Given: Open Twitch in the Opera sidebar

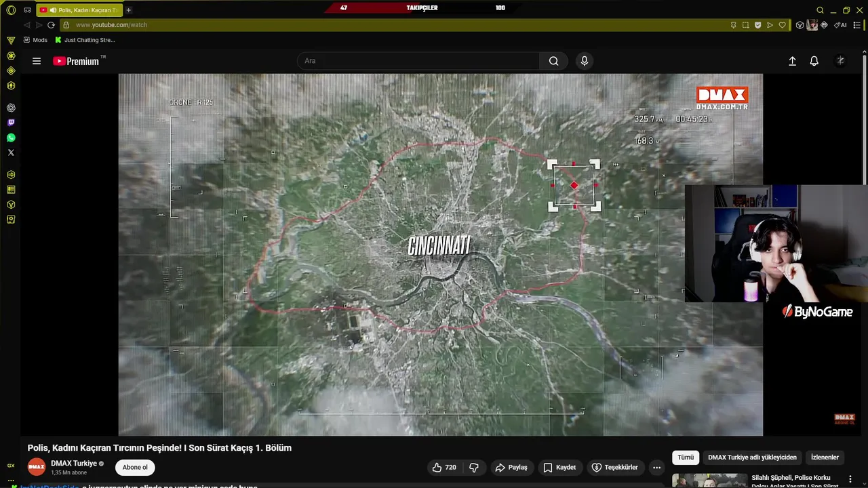Looking at the screenshot, I should tap(11, 123).
